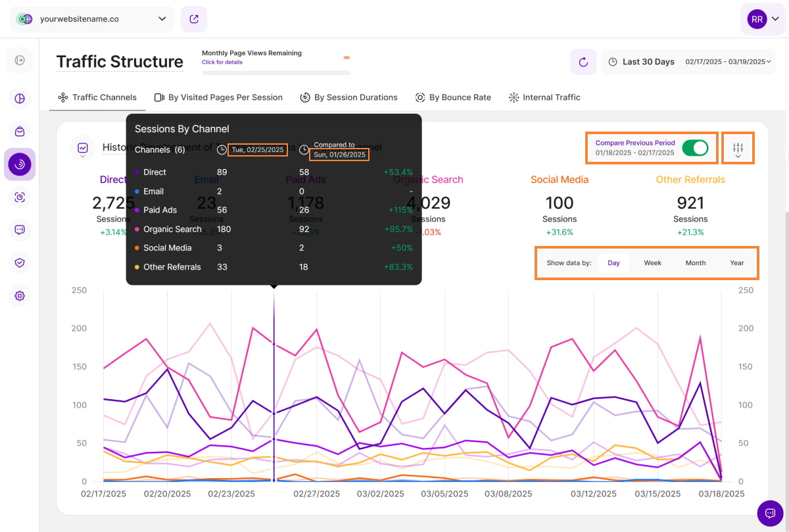Click the refresh data icon button
The width and height of the screenshot is (789, 532).
[583, 62]
